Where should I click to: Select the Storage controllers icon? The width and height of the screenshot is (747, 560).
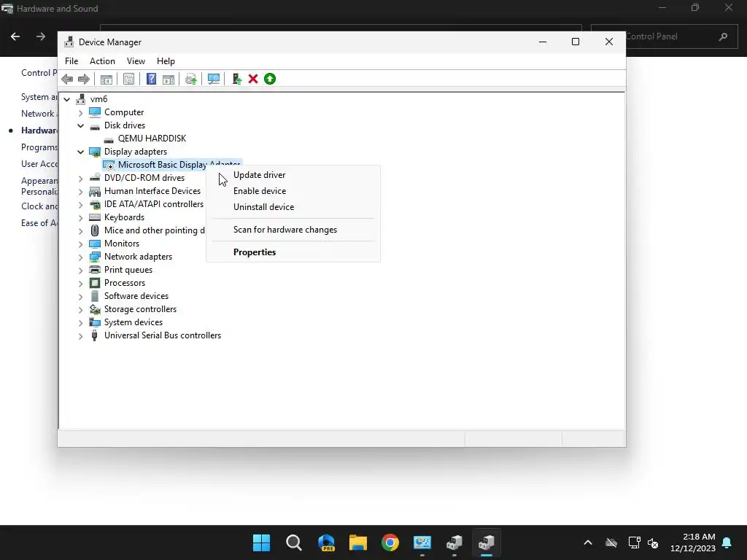(x=95, y=309)
